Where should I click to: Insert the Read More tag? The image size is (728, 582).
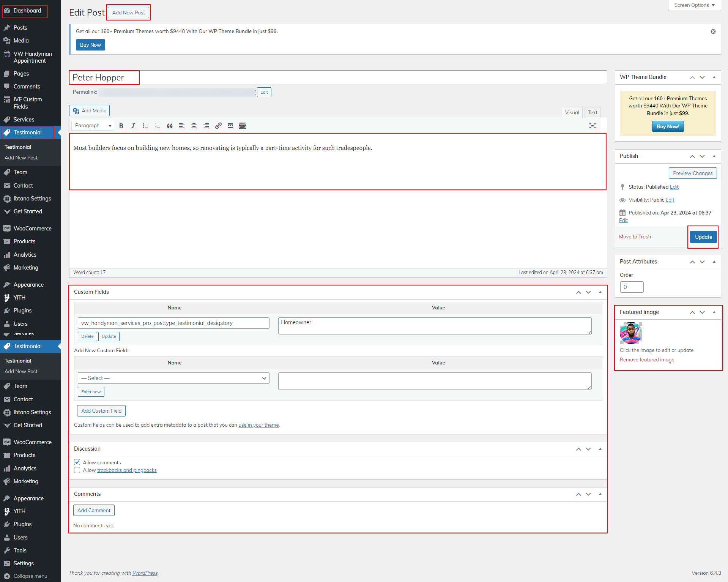[230, 126]
